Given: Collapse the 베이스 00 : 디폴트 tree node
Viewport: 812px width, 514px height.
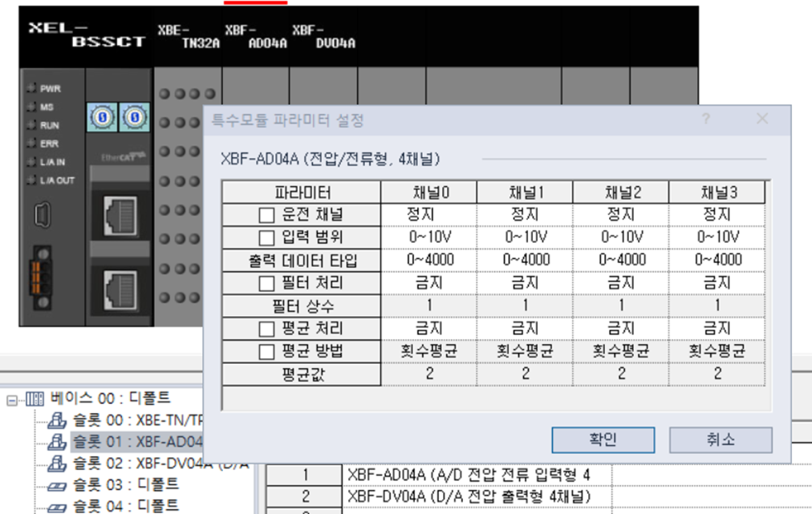Looking at the screenshot, I should (12, 400).
